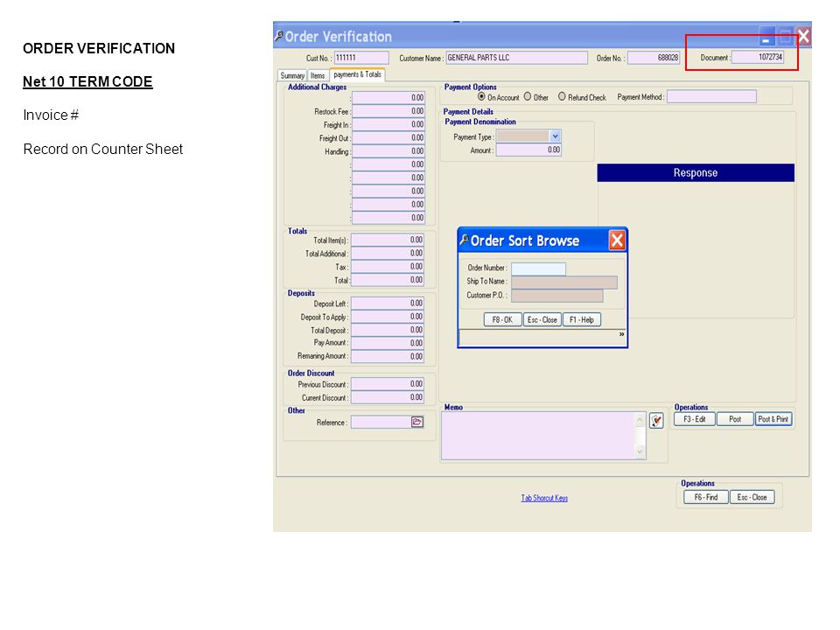Screen dimensions: 840x630
Task: Select the Other payment option
Action: tap(527, 96)
